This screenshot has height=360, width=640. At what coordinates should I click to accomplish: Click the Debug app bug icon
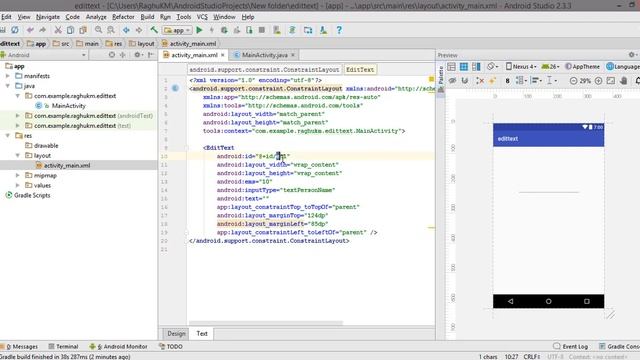[224, 30]
